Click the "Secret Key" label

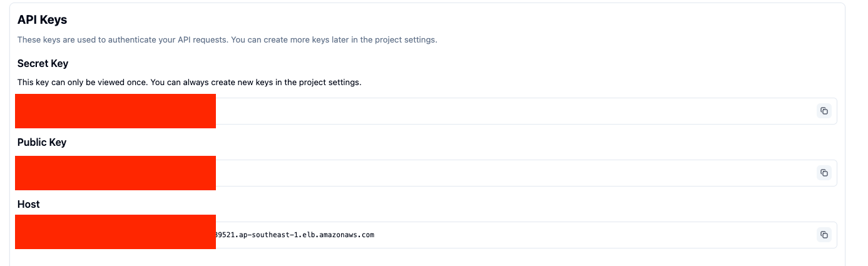click(43, 63)
